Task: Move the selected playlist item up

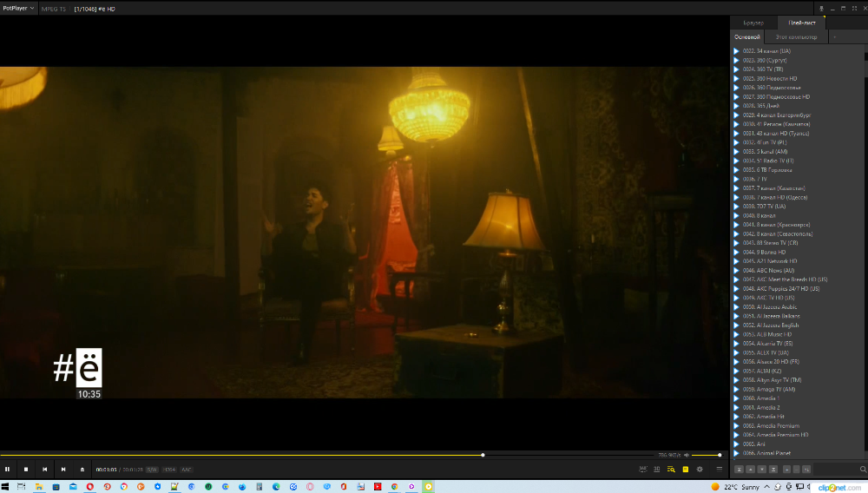Action: 750,470
